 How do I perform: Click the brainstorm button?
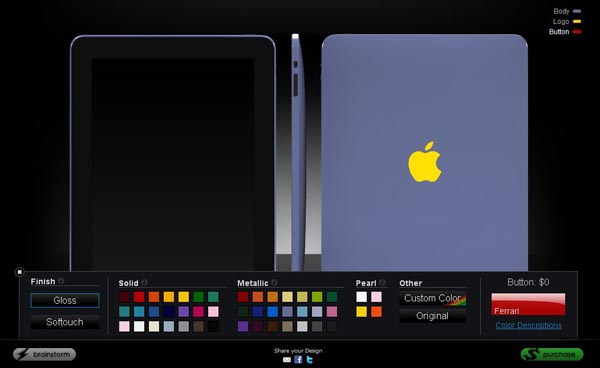[x=44, y=354]
